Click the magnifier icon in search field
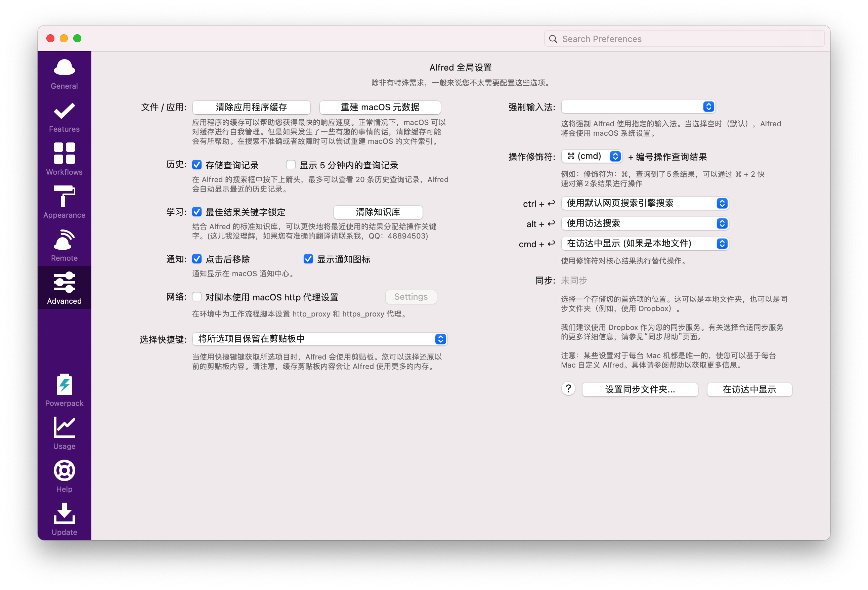The width and height of the screenshot is (868, 590). [x=553, y=39]
